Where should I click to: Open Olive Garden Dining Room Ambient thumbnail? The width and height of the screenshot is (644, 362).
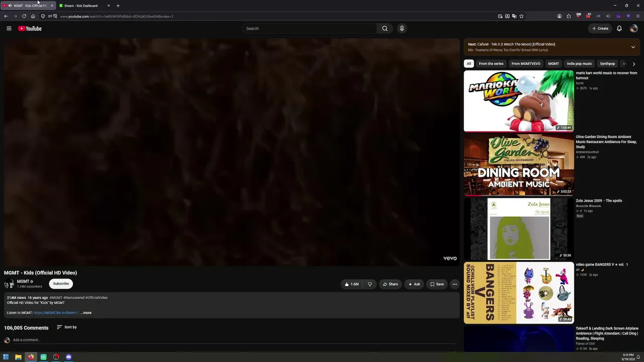[x=519, y=164]
